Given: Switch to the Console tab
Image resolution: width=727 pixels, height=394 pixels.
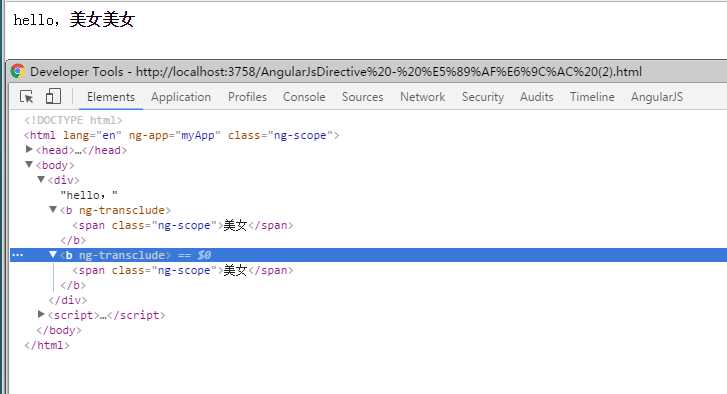Looking at the screenshot, I should coord(304,97).
